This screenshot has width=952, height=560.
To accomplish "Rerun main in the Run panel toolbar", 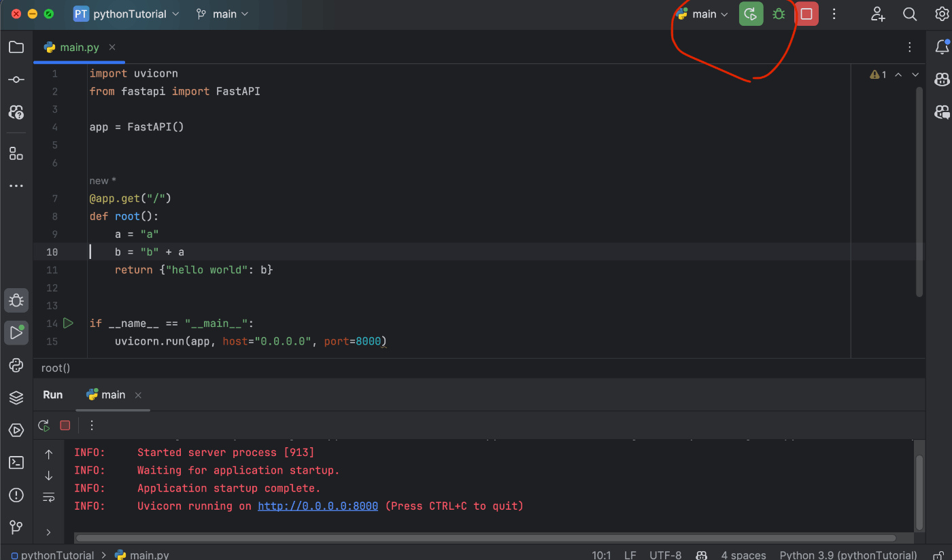I will click(x=44, y=425).
